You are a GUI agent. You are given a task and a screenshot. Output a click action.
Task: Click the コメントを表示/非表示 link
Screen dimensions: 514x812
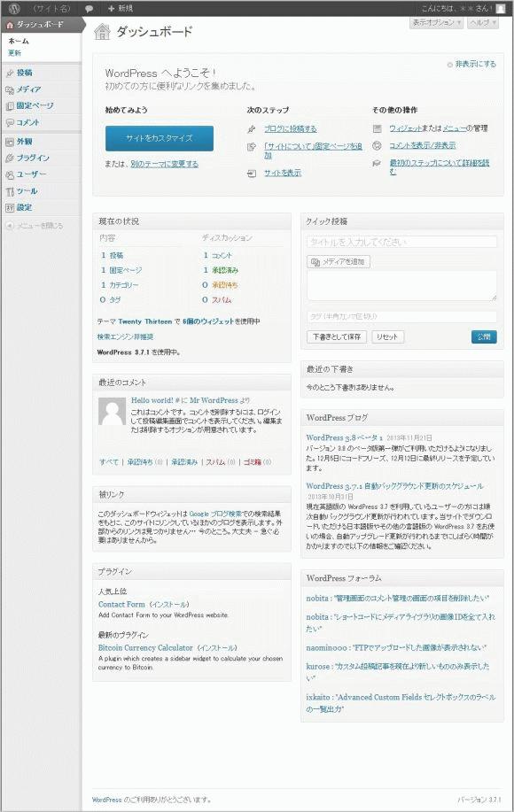tap(423, 145)
